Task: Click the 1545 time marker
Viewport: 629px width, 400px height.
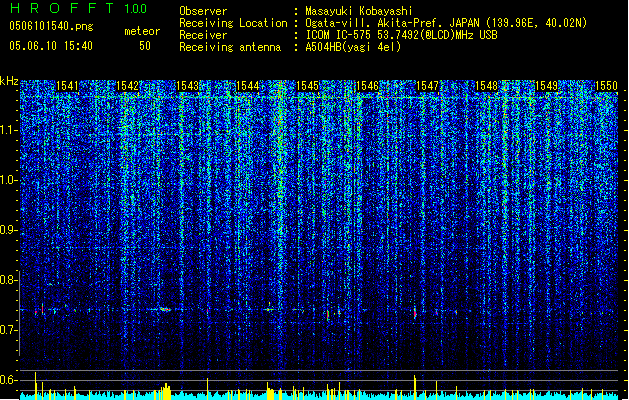Action: click(307, 86)
